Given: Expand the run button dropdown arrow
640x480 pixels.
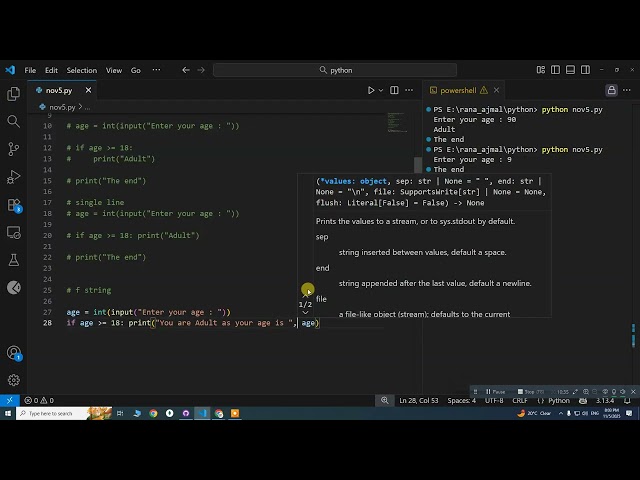Looking at the screenshot, I should pos(381,90).
